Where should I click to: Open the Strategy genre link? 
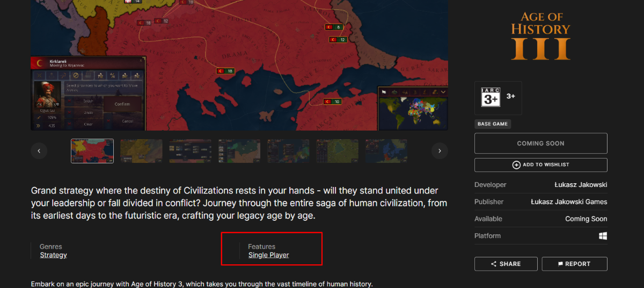54,255
